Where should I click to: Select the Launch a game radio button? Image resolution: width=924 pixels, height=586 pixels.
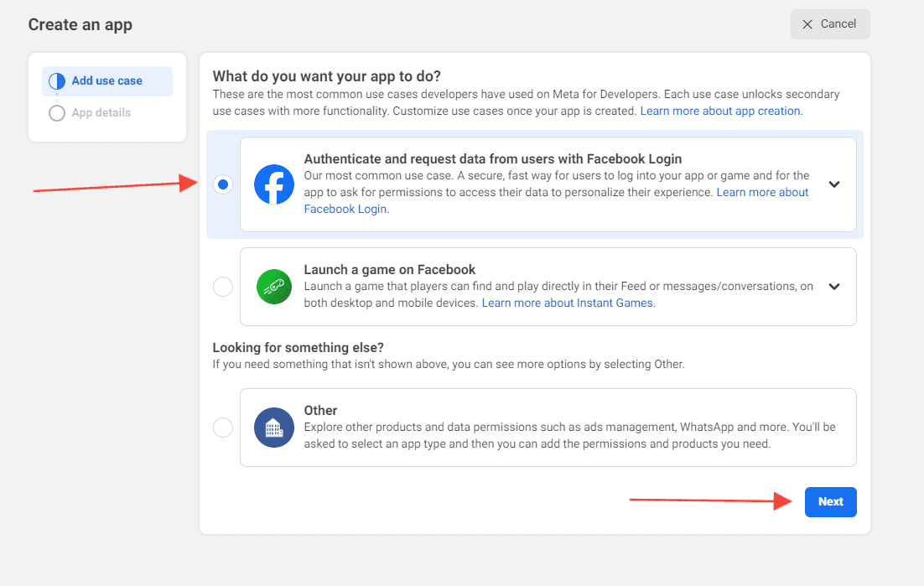click(223, 287)
